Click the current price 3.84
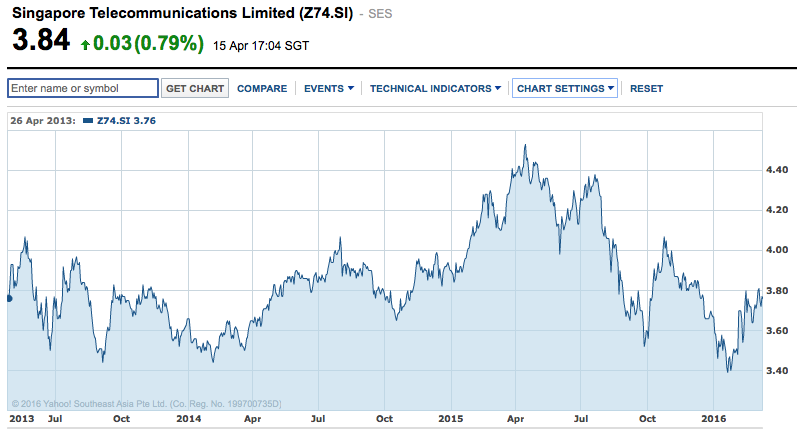Viewport: 797px width, 429px height. [41, 40]
